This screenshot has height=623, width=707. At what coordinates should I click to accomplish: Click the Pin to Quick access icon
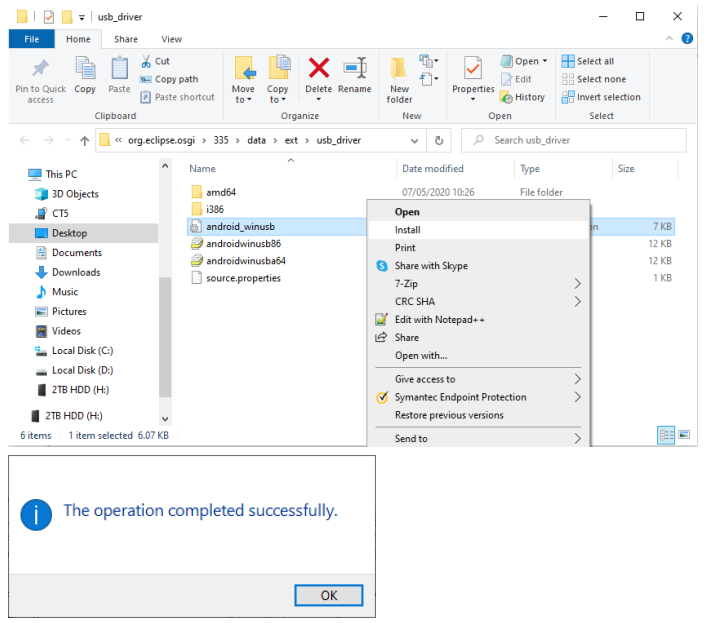coord(40,70)
